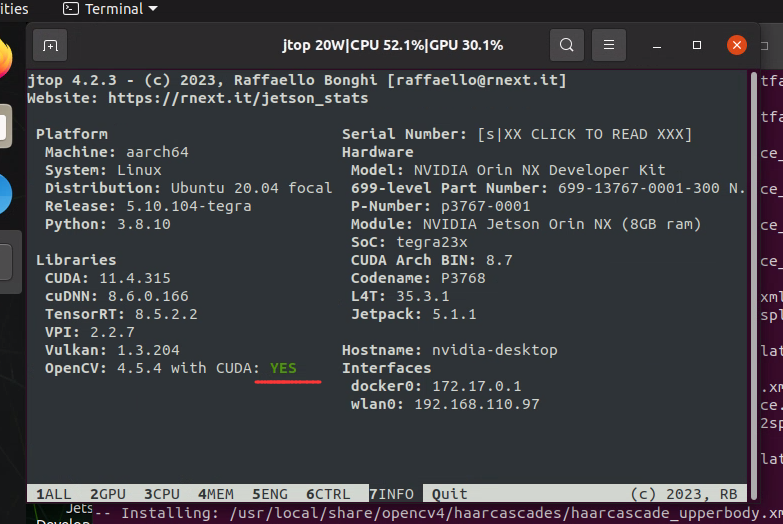Select the cuDNN version 8.6.0.166
Screen dimensions: 783x524
148,296
